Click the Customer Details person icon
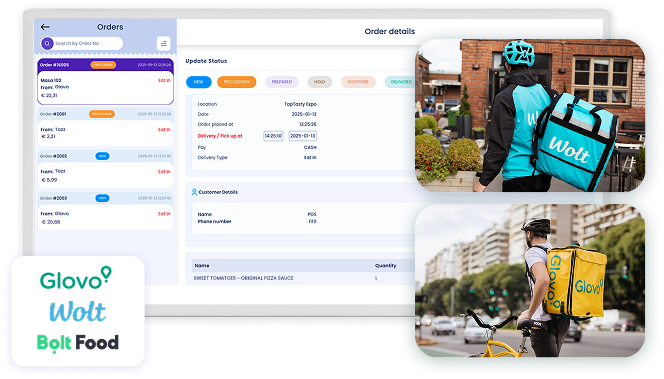 tap(194, 192)
